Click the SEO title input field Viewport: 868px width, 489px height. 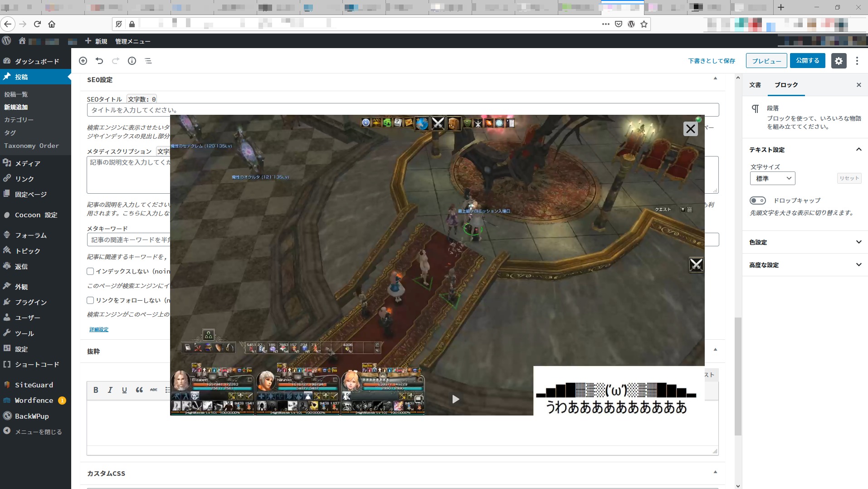pos(403,110)
